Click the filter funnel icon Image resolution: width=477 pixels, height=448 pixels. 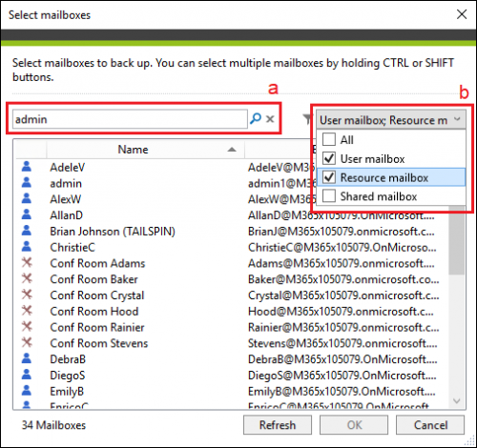pyautogui.click(x=307, y=119)
